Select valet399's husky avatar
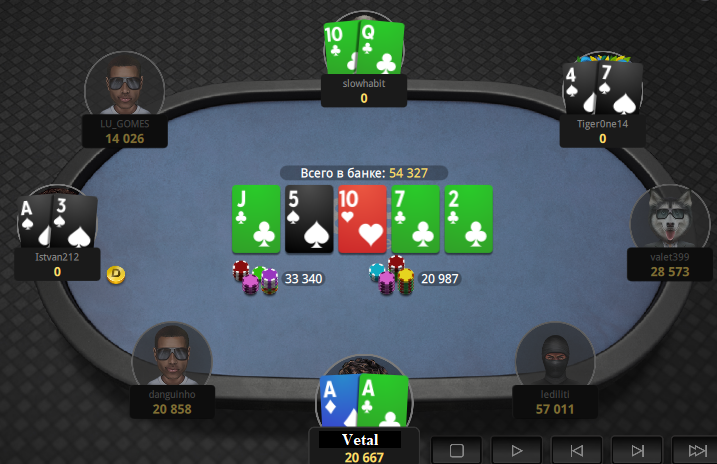717x464 pixels. point(670,217)
